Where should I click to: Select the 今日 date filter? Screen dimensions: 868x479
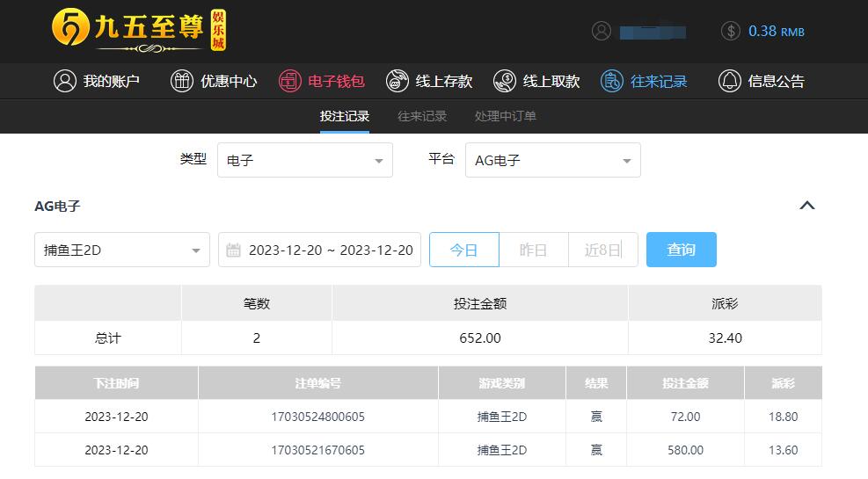click(x=463, y=250)
